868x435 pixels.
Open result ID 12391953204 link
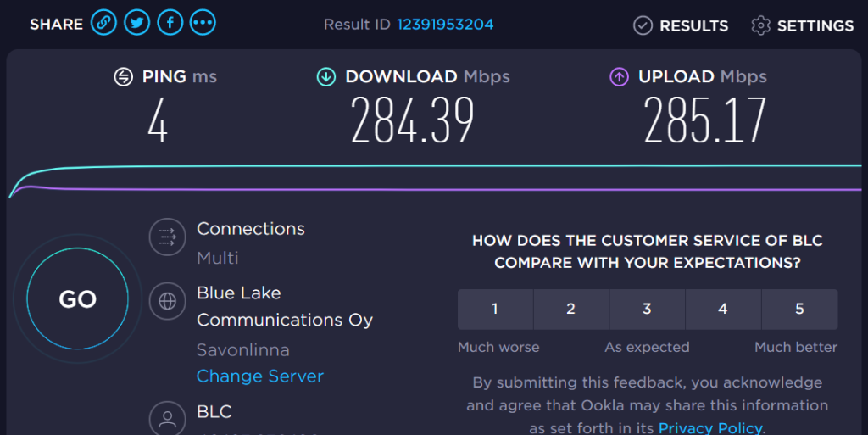[x=445, y=25]
